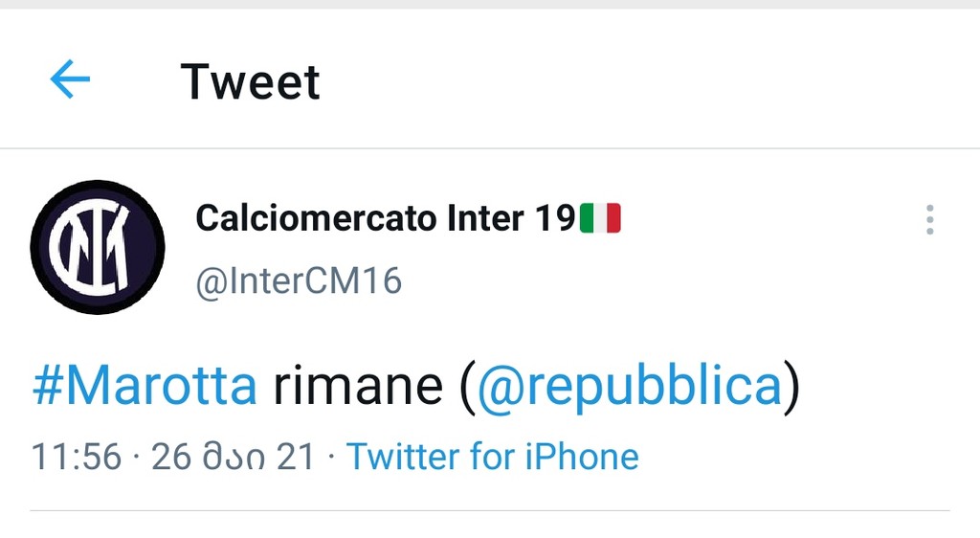980x538 pixels.
Task: Click the dot separator after 11:56
Action: point(136,456)
